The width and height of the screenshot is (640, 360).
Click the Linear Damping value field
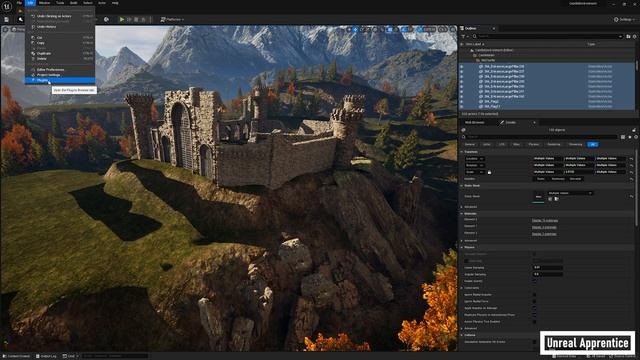pyautogui.click(x=548, y=267)
